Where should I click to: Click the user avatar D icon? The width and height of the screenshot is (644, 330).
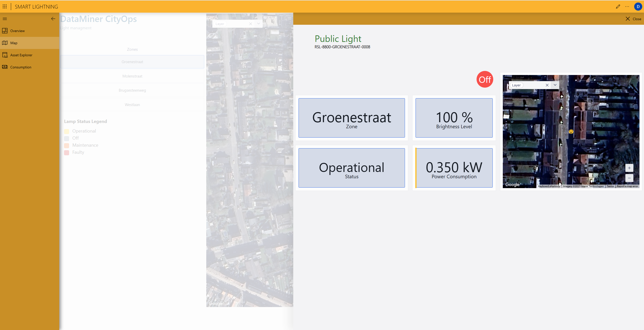(x=638, y=7)
